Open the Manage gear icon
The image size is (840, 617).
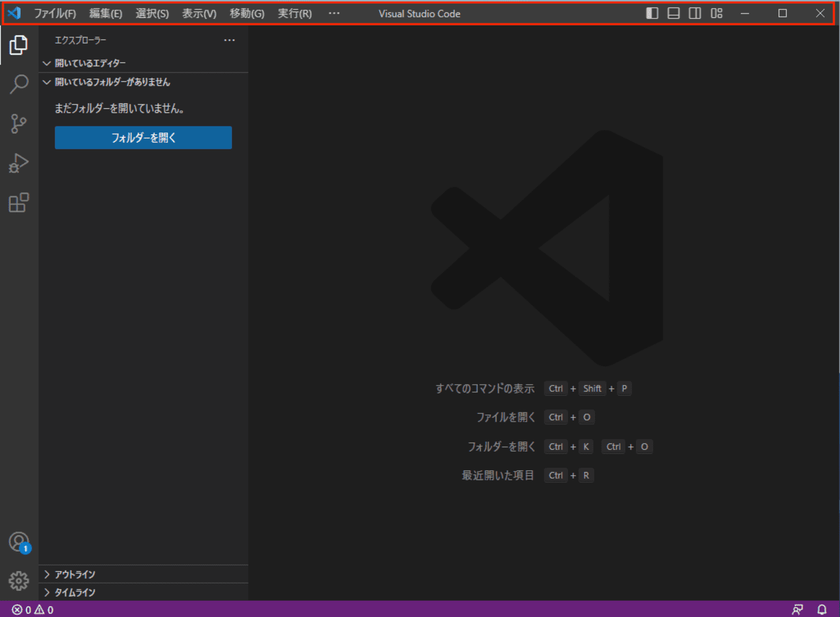tap(19, 581)
